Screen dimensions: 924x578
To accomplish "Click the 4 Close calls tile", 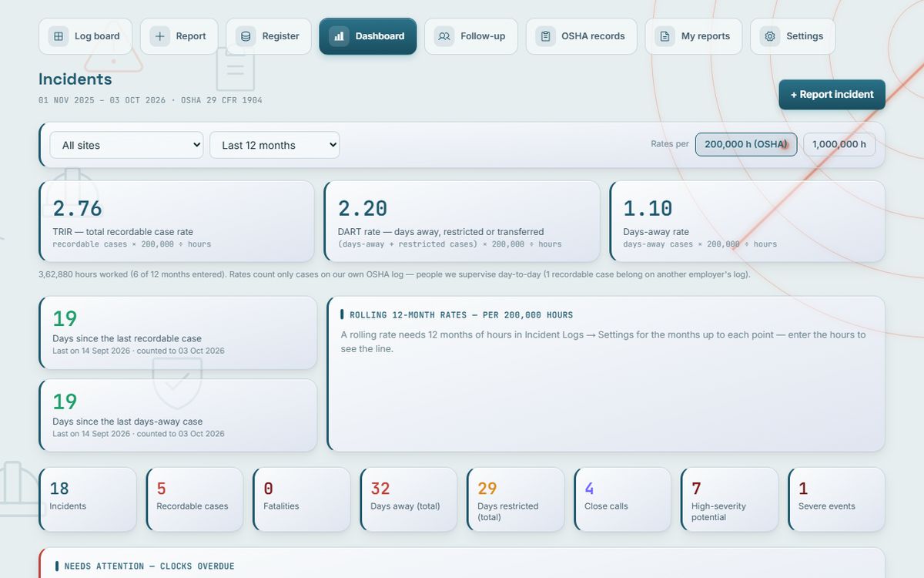I will click(623, 499).
